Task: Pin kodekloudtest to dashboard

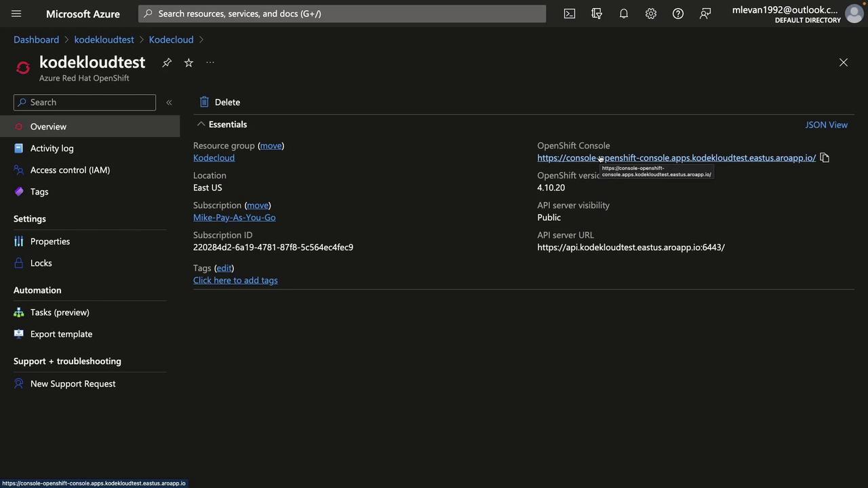Action: tap(167, 62)
